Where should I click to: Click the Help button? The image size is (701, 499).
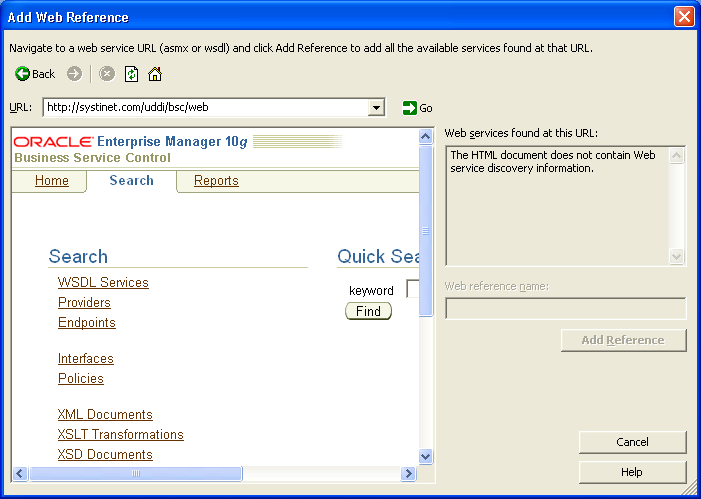click(x=632, y=472)
